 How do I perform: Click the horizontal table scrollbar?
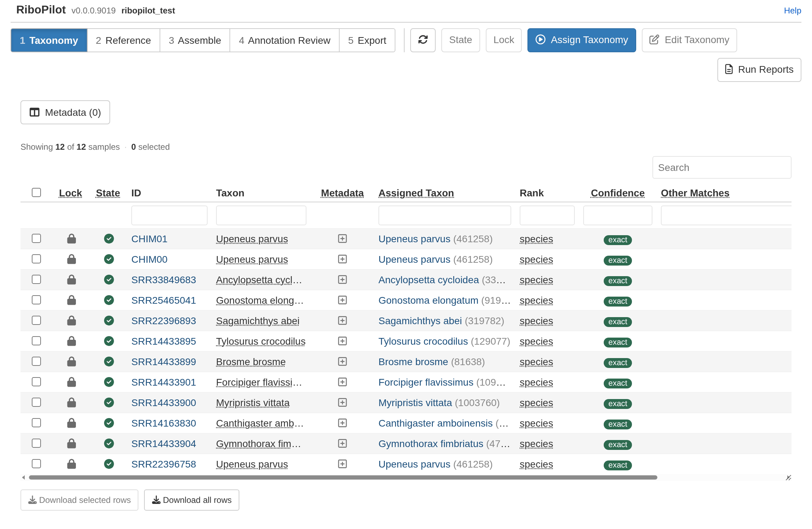pyautogui.click(x=343, y=477)
